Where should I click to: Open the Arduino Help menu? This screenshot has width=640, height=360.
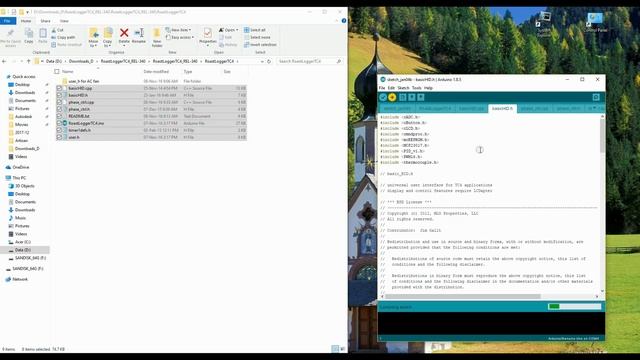pyautogui.click(x=428, y=88)
